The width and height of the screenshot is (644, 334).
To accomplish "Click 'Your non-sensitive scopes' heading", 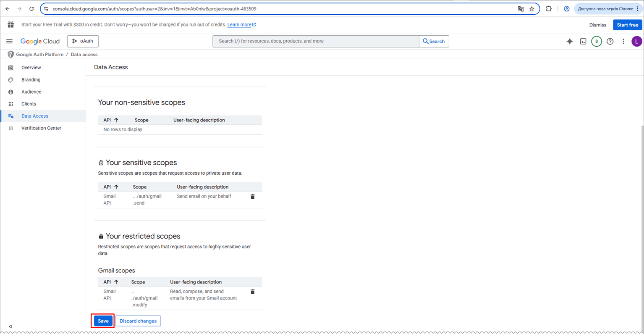I will click(141, 103).
